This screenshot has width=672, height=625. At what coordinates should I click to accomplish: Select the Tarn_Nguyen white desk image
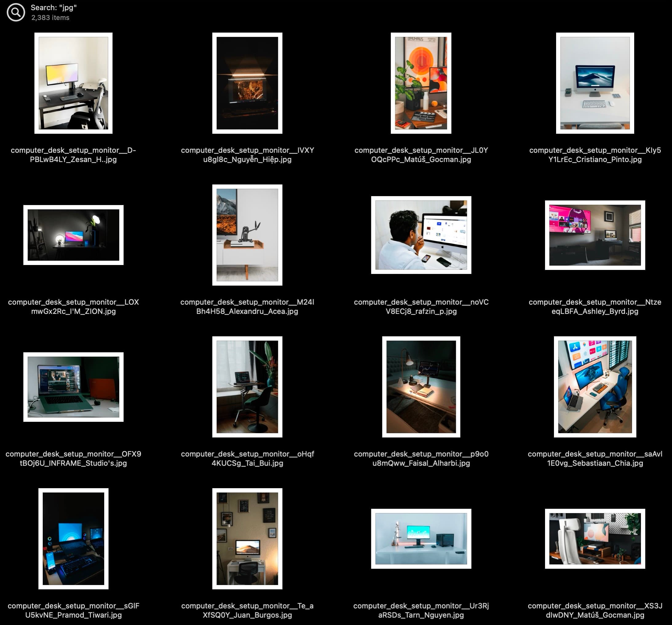[421, 539]
